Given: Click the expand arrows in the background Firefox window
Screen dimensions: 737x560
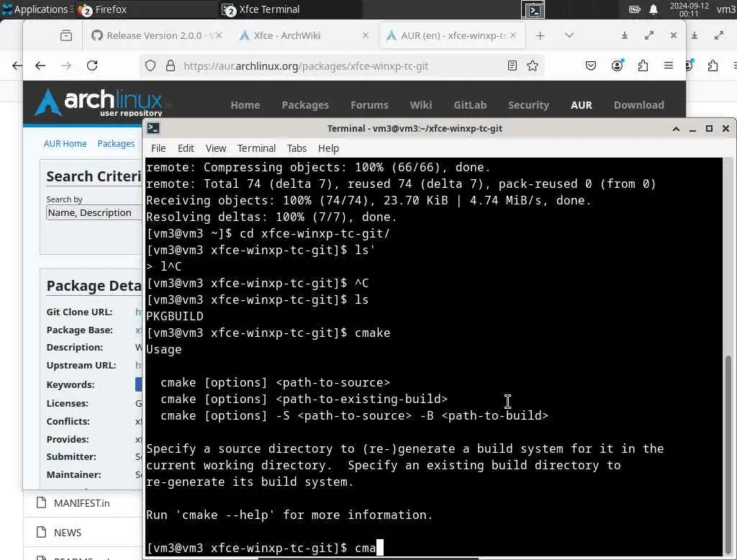Looking at the screenshot, I should point(719,36).
